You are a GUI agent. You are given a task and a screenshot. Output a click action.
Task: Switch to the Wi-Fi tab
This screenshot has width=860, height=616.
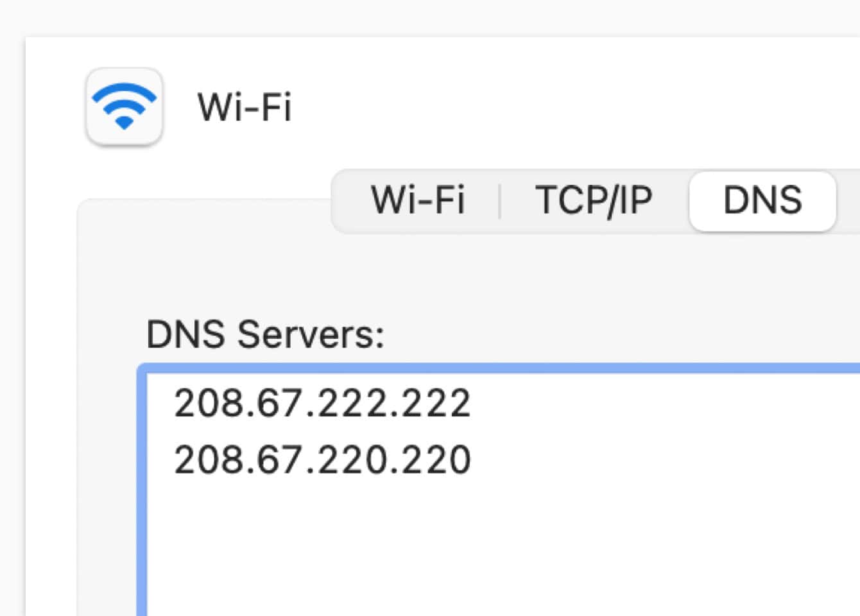418,200
